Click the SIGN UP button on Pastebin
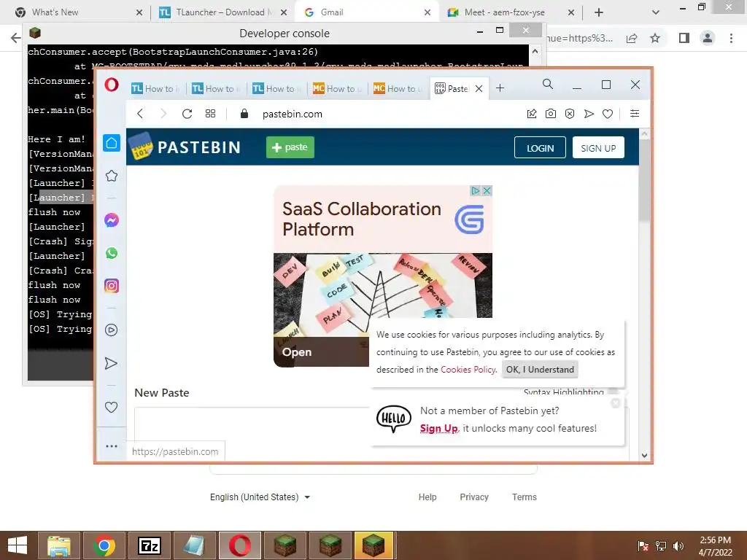The width and height of the screenshot is (747, 560). click(x=598, y=147)
